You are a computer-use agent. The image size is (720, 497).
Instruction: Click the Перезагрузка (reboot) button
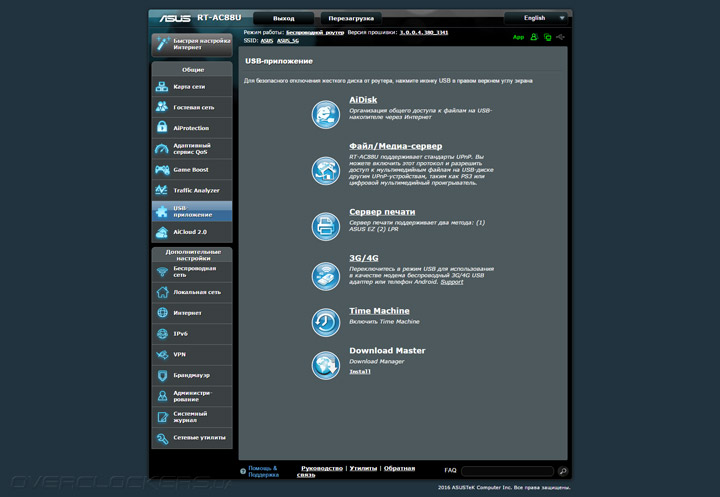[351, 18]
